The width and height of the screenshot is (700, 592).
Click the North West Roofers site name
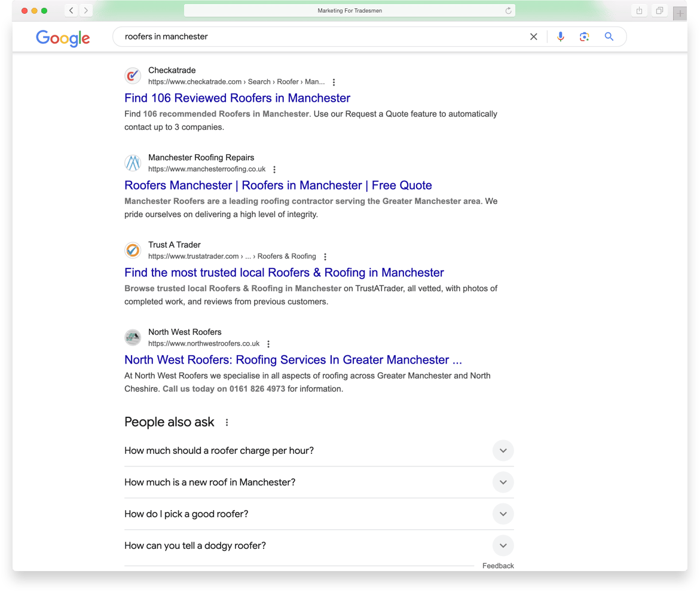click(x=185, y=332)
